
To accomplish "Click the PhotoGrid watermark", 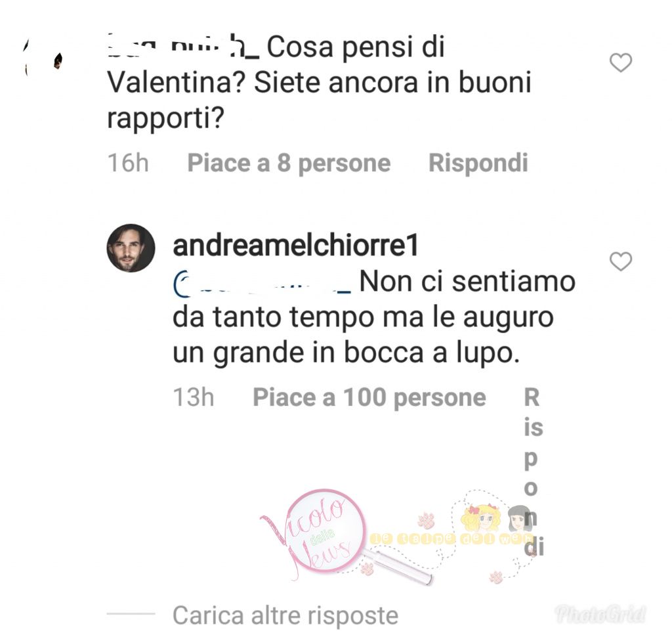I will tap(601, 613).
